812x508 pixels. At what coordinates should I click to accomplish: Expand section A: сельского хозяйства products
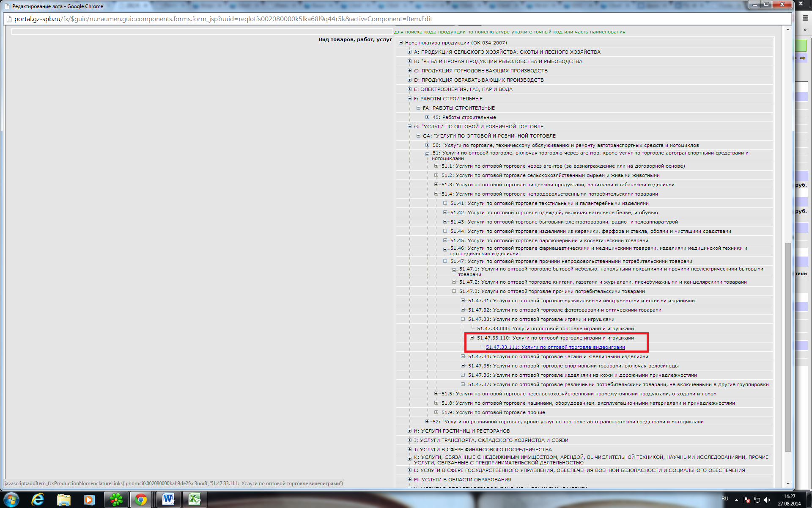(x=409, y=52)
